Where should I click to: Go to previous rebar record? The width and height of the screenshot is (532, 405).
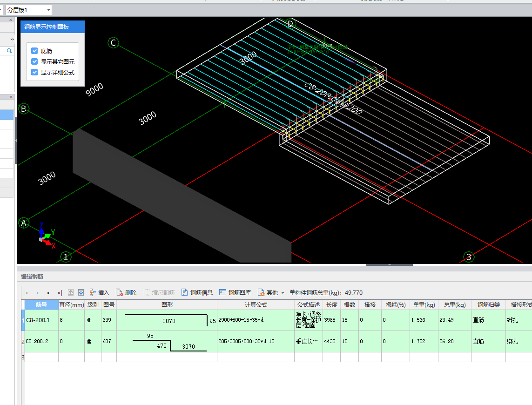(x=37, y=293)
